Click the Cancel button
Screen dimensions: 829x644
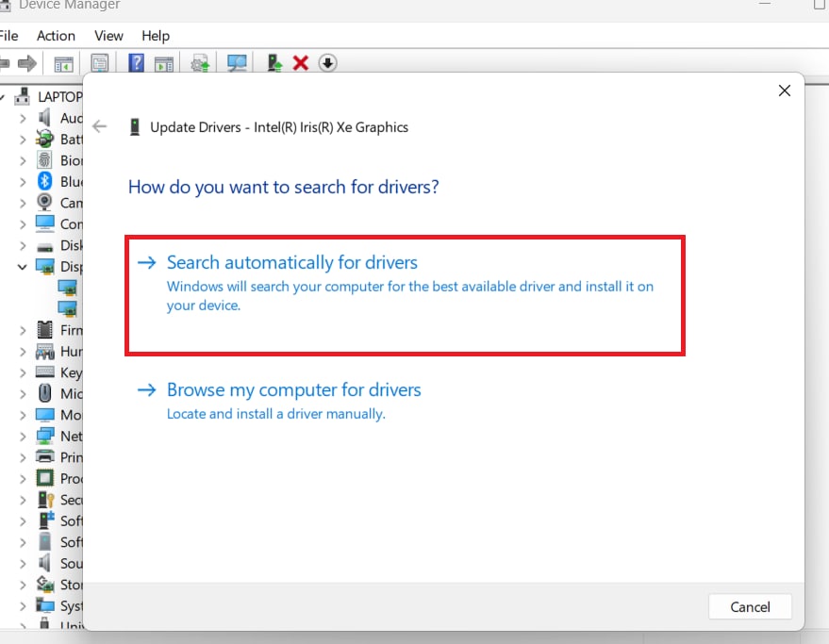coord(750,606)
